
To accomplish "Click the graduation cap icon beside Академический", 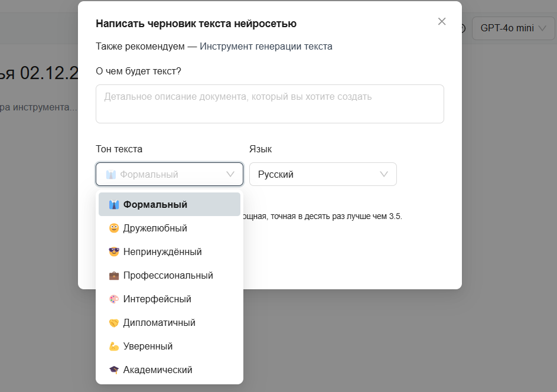I will pos(113,370).
